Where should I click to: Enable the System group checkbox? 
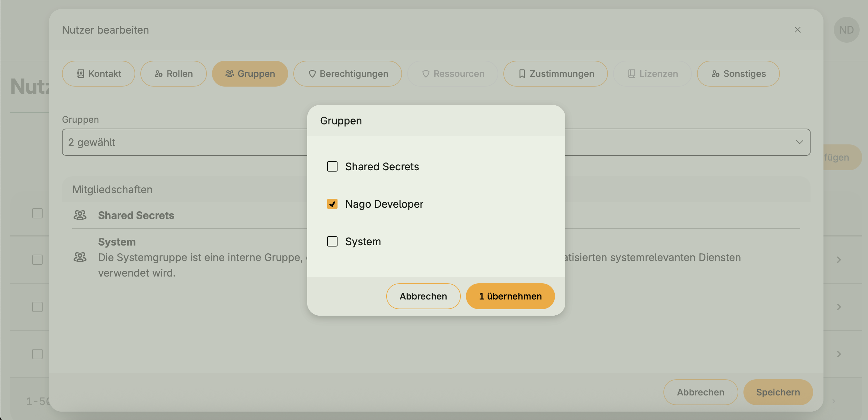(332, 241)
